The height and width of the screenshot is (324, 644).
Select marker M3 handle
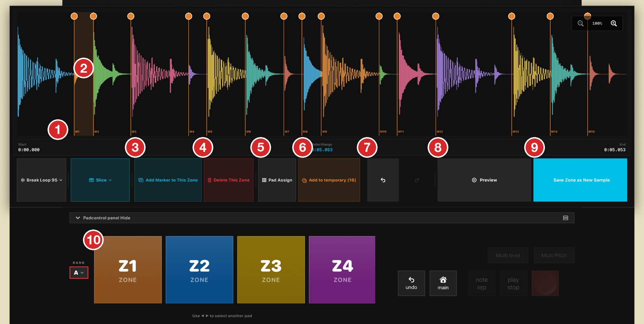tap(131, 16)
